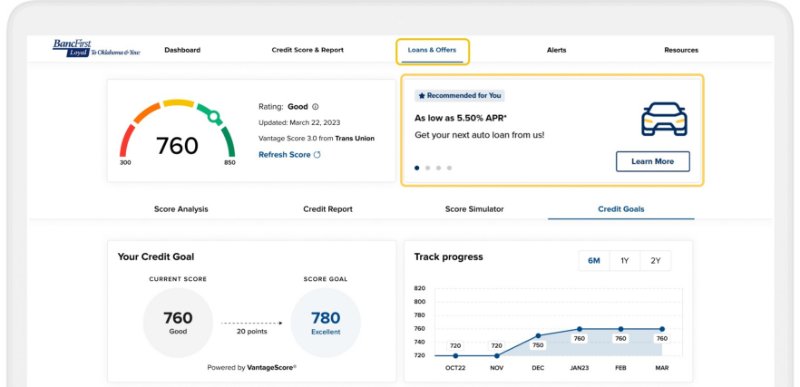Click the Recommended for You badge

[460, 95]
